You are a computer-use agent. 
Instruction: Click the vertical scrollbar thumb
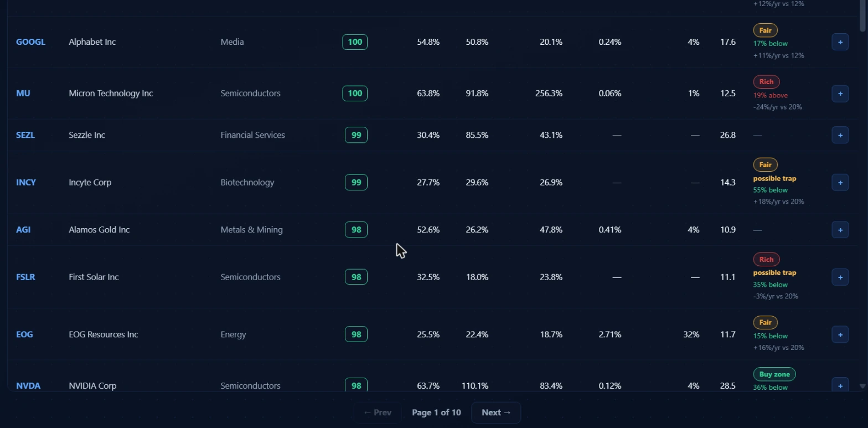[x=862, y=15]
